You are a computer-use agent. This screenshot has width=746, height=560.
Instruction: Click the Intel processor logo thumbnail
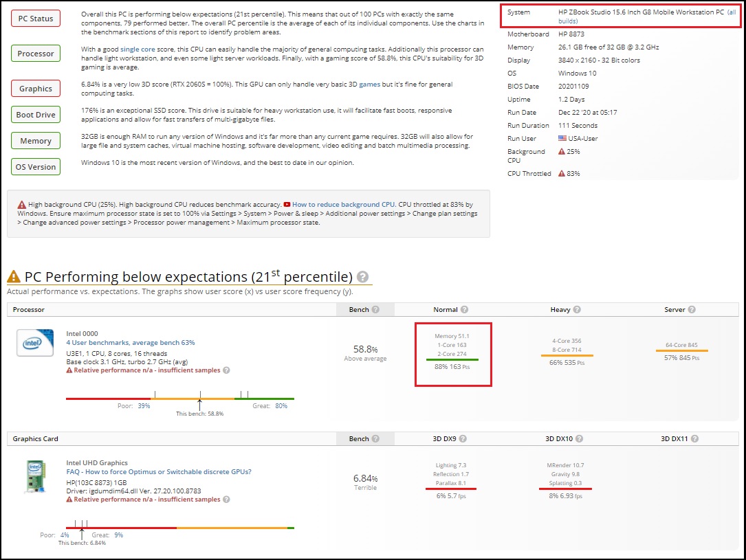pyautogui.click(x=35, y=343)
